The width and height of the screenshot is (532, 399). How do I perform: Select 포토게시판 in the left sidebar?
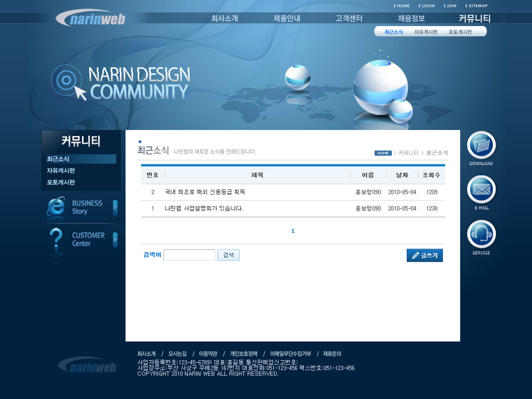point(61,182)
